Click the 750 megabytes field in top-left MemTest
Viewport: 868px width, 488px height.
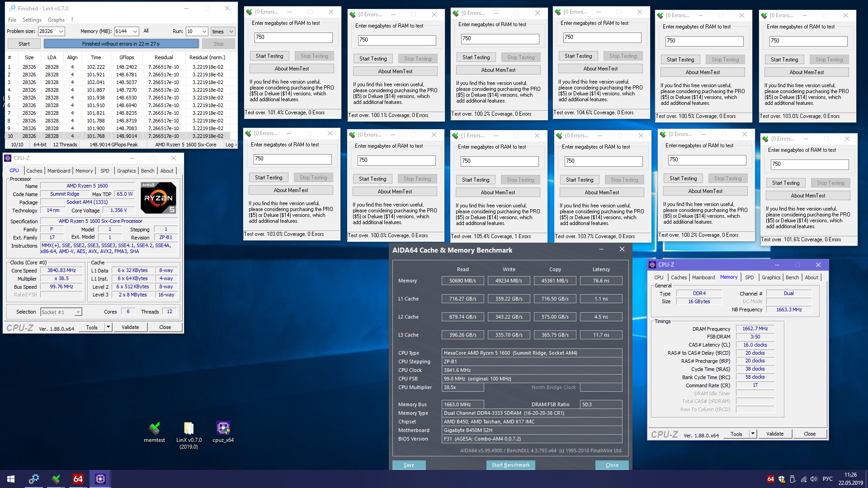click(x=293, y=38)
